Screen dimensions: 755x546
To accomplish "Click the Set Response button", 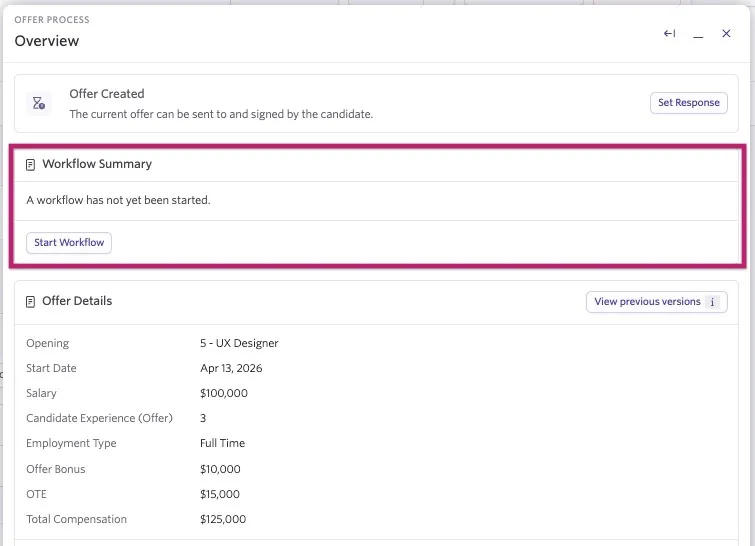I will [x=689, y=103].
